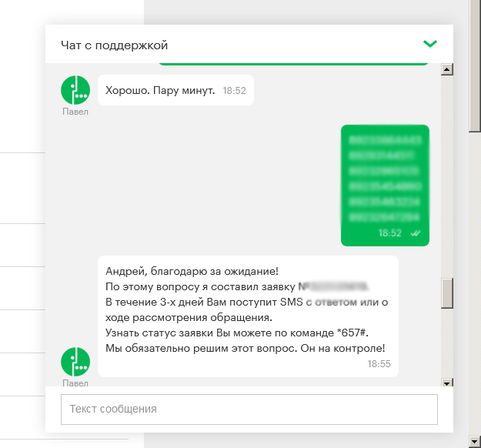Focus the 'Текст сообщения' message input
Viewport: 481px width, 448px height.
pos(249,410)
